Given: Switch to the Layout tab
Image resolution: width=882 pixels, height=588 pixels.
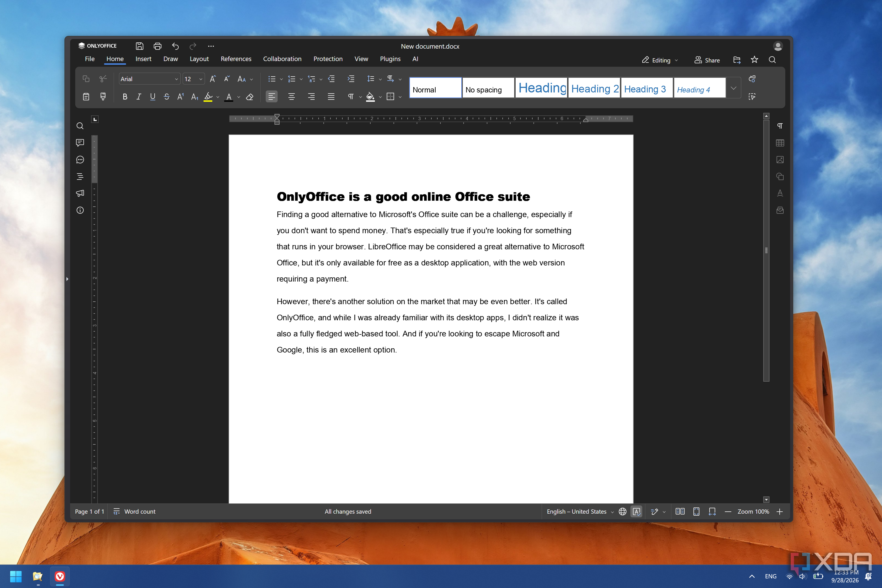Looking at the screenshot, I should pyautogui.click(x=199, y=59).
